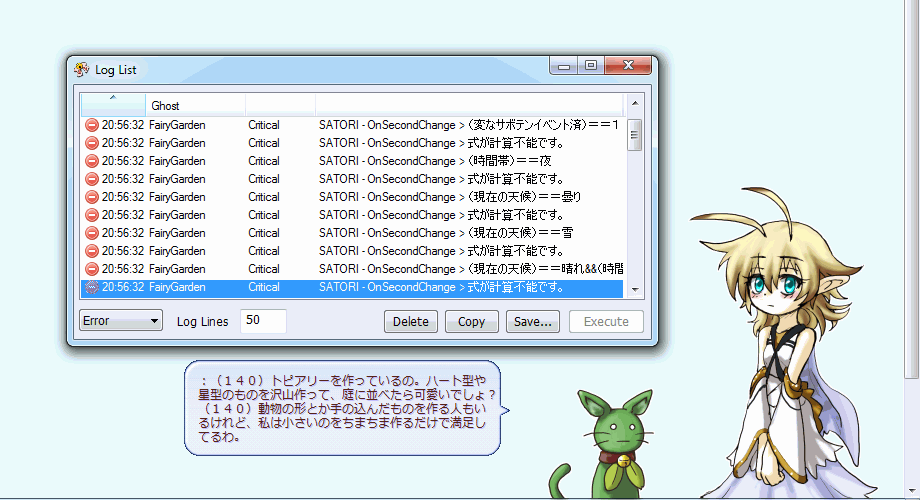Screen dimensions: 920x500
Task: Minimize the Log List window
Action: tap(564, 65)
